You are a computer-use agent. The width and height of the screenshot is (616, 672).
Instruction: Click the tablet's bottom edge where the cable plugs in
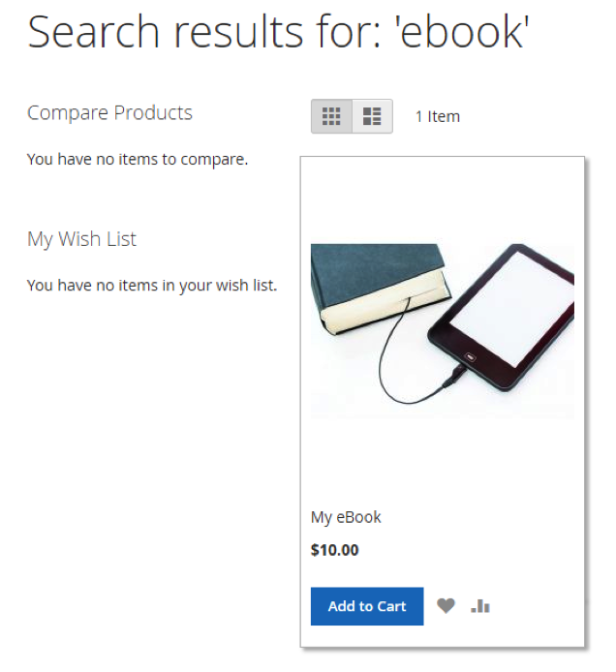(466, 360)
